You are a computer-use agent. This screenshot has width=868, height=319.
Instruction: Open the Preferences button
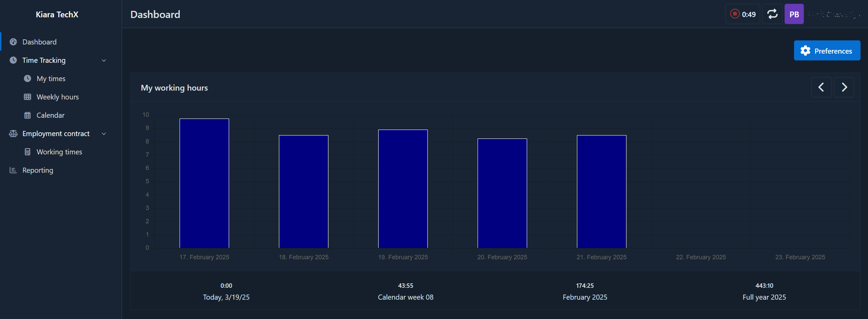click(827, 51)
